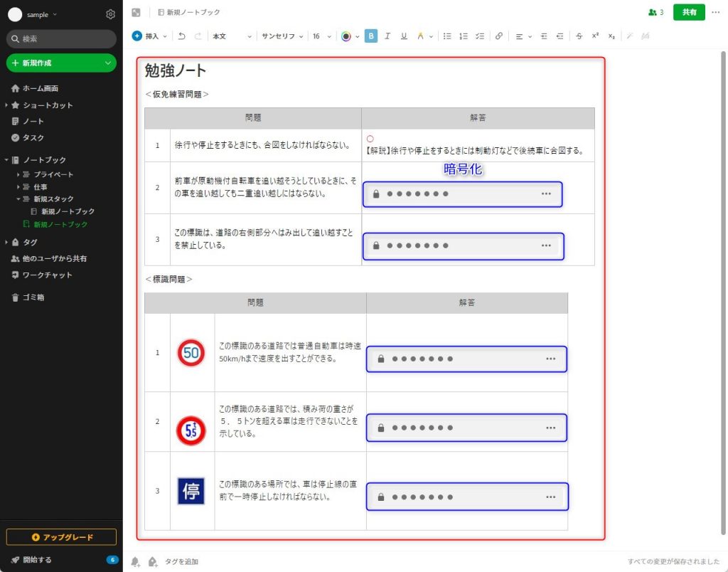
Task: Open options for encrypted answer of 停 sign
Action: (551, 497)
